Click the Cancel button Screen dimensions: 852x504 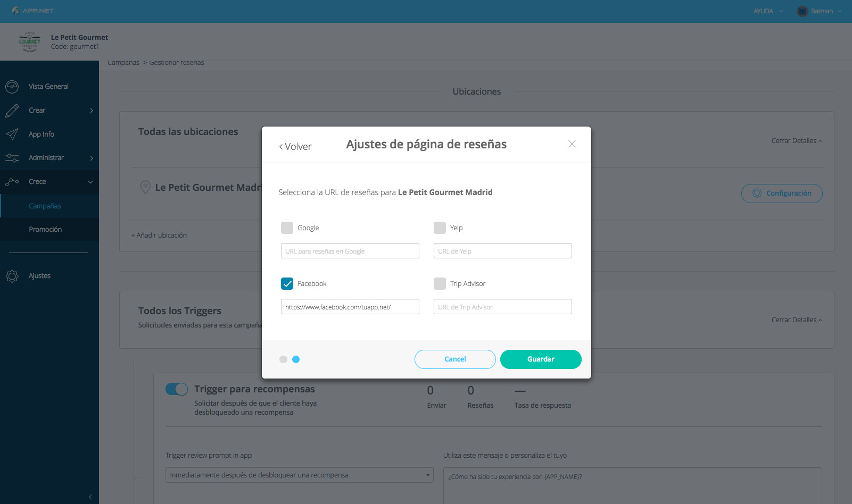point(455,359)
